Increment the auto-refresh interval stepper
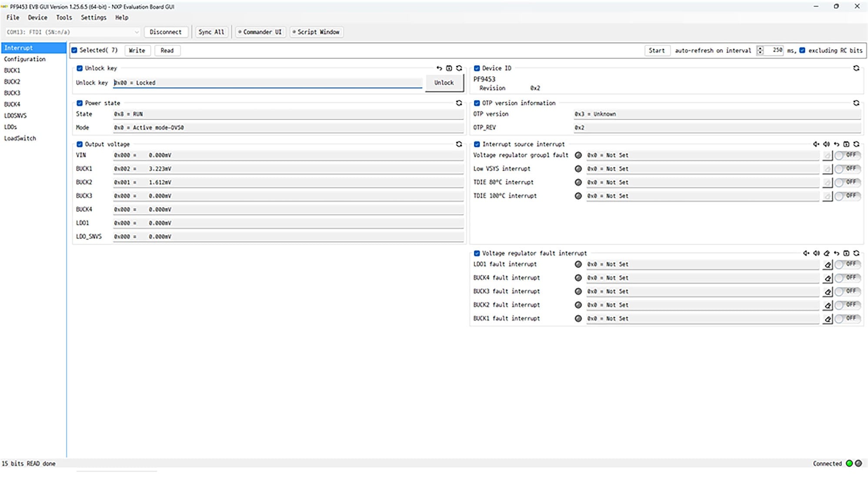Screen dimensions: 868x490 point(760,48)
